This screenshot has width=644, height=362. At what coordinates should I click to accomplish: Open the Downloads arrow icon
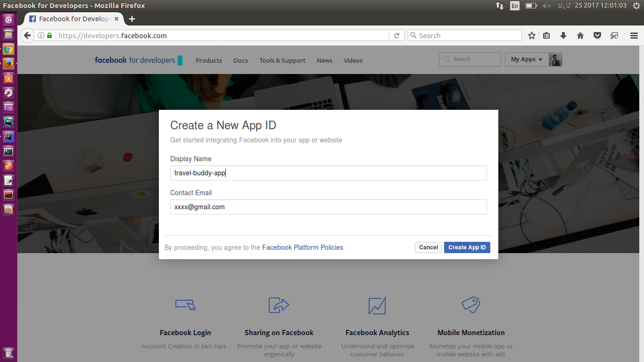(563, 35)
